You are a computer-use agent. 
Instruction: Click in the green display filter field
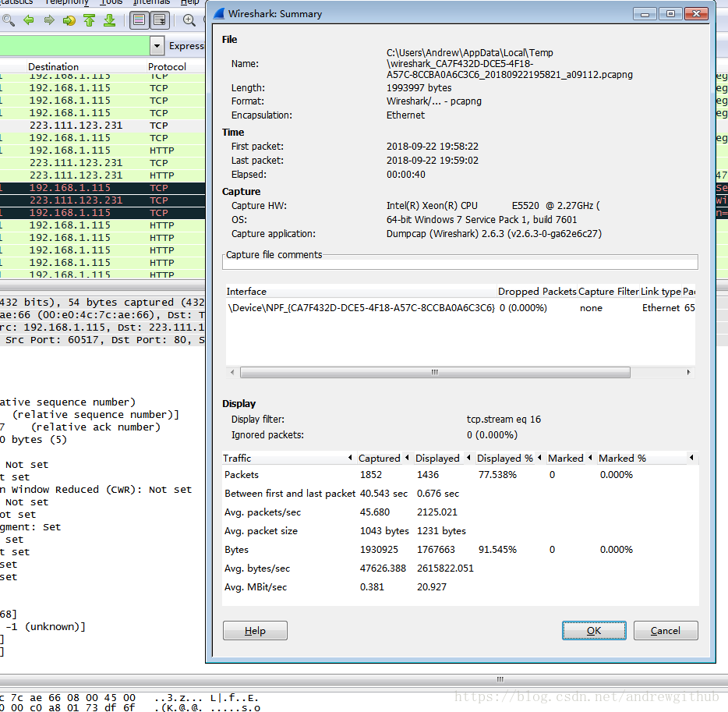[74, 46]
